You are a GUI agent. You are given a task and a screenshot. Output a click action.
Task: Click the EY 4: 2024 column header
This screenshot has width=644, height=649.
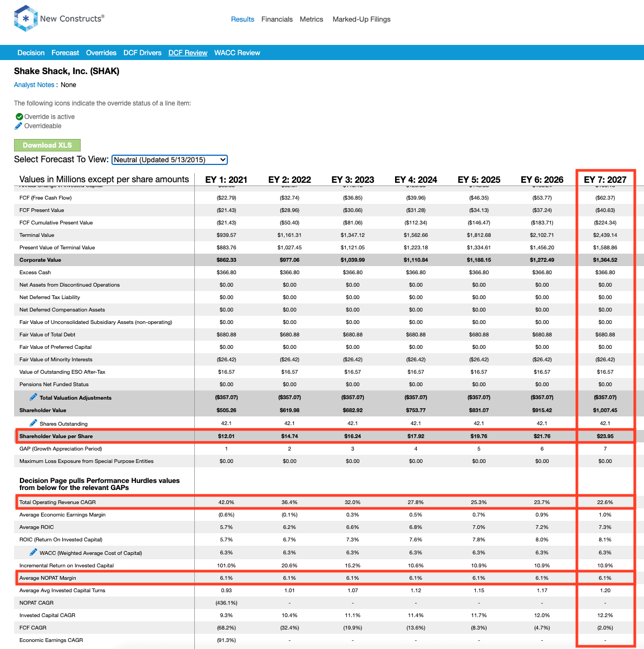416,180
